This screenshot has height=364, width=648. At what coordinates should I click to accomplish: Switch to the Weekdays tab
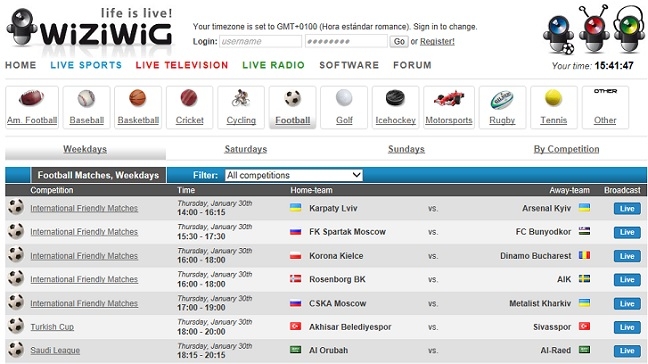pos(85,149)
